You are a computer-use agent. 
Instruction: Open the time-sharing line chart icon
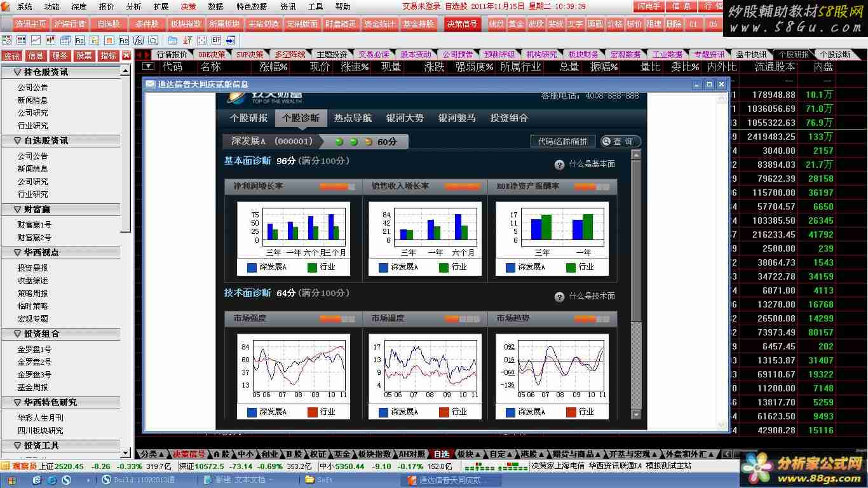(x=36, y=40)
